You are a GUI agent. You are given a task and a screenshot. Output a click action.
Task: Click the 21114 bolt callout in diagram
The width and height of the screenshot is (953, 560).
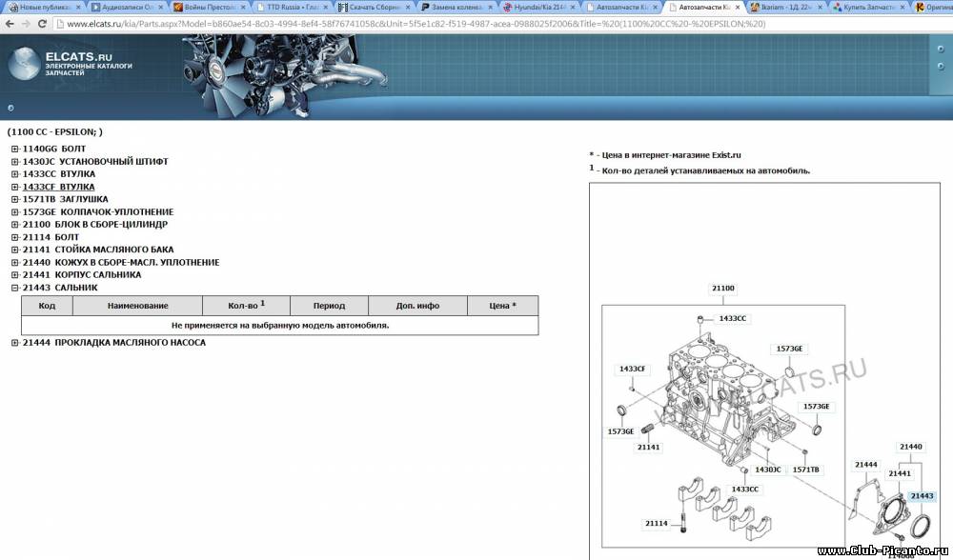[x=657, y=523]
